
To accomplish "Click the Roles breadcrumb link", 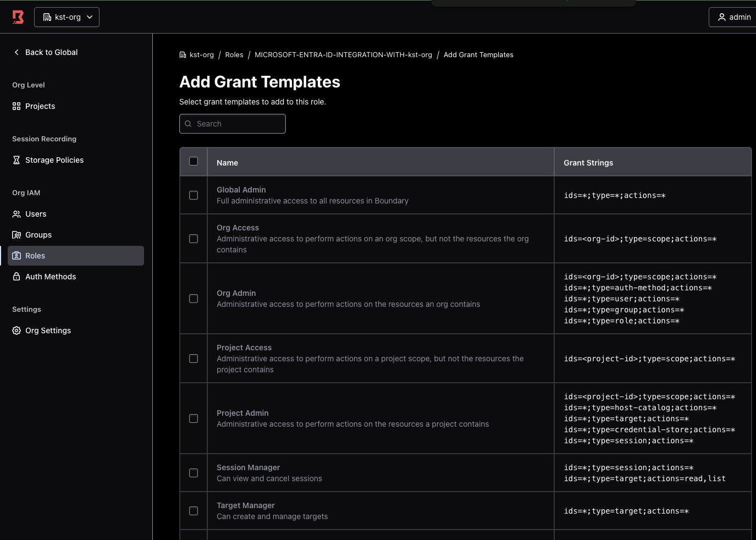I will [234, 55].
